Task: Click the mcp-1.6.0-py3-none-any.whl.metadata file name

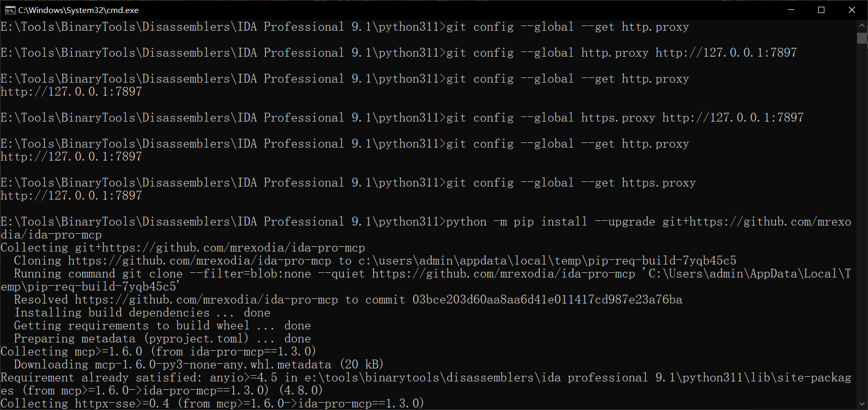Action: pyautogui.click(x=213, y=365)
